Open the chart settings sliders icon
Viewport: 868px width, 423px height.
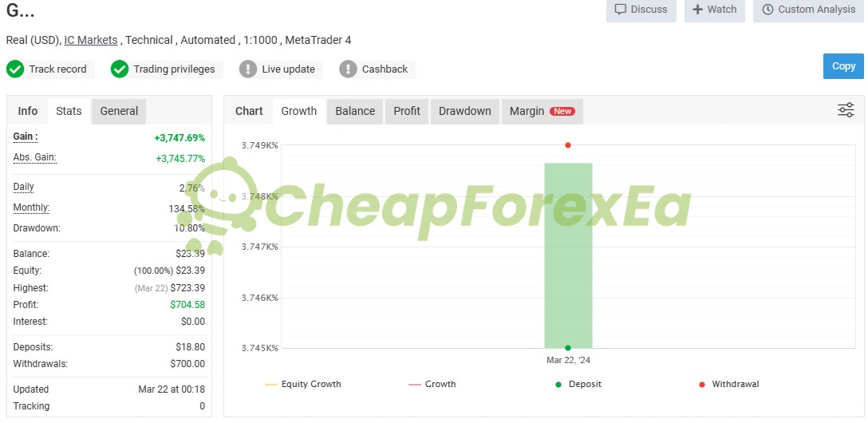click(x=846, y=110)
